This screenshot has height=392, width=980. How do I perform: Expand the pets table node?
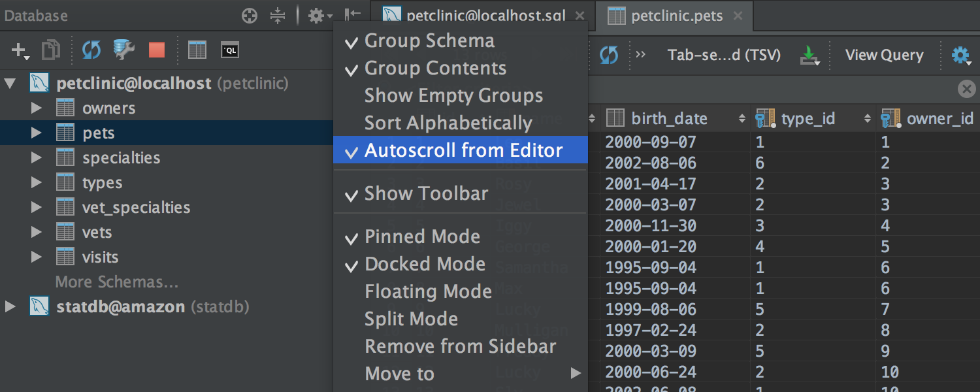(37, 133)
